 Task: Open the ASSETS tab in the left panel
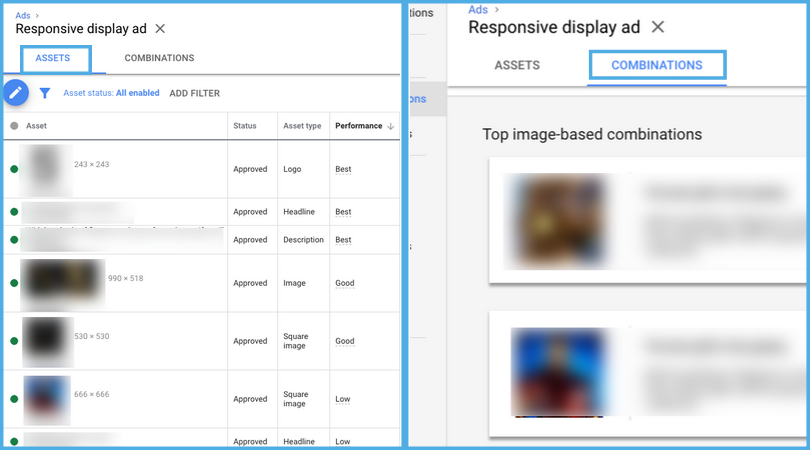point(53,58)
